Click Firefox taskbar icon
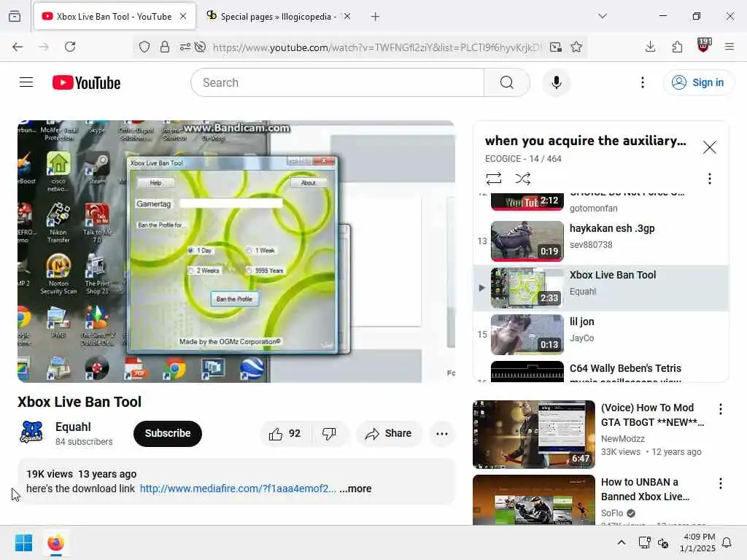Viewport: 747px width, 560px height. click(x=55, y=542)
